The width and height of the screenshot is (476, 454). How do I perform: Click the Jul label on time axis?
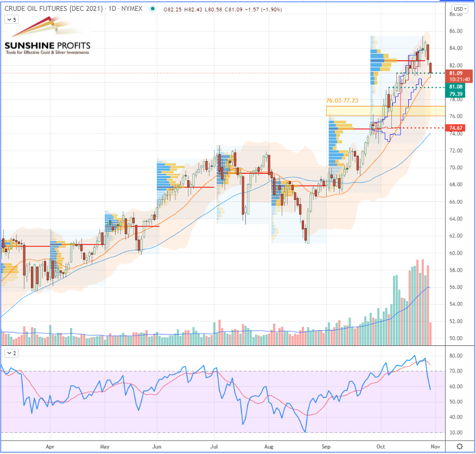tap(214, 447)
